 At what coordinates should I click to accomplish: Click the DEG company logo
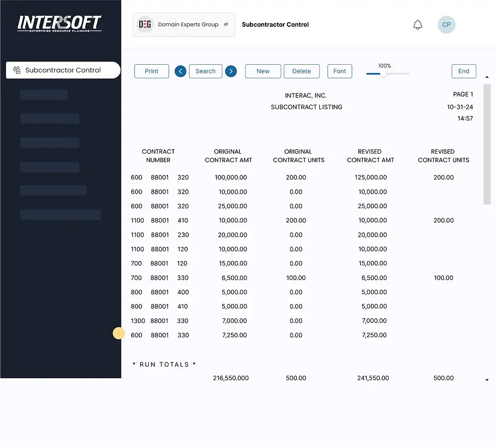(x=144, y=24)
